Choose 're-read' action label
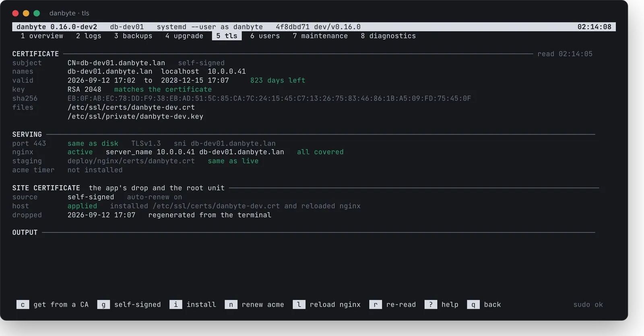Image resolution: width=644 pixels, height=336 pixels. pyautogui.click(x=401, y=305)
